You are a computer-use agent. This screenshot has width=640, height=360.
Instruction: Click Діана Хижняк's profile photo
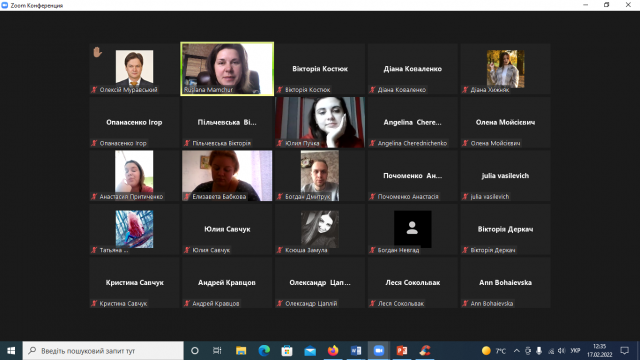click(505, 69)
